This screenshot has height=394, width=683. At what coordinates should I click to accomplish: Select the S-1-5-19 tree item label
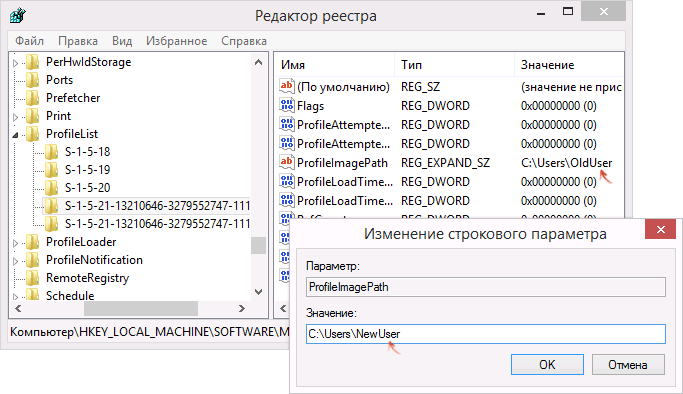(x=88, y=170)
